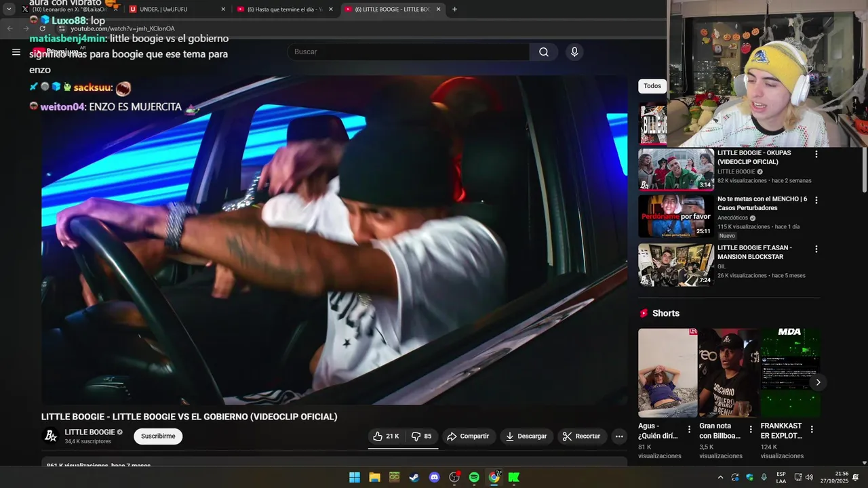Open notifications bell in the taskbar

pos(856,477)
